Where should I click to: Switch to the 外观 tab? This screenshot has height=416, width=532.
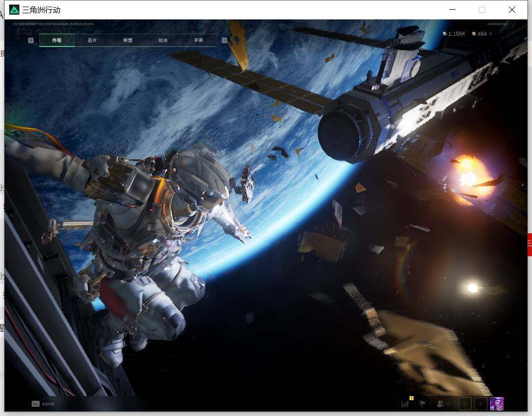click(x=57, y=40)
